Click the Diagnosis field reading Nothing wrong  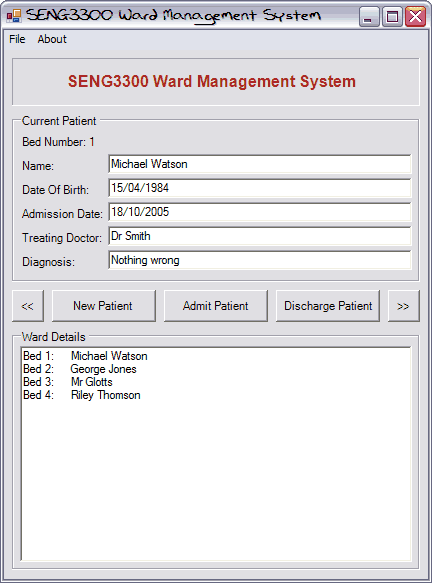pyautogui.click(x=260, y=260)
